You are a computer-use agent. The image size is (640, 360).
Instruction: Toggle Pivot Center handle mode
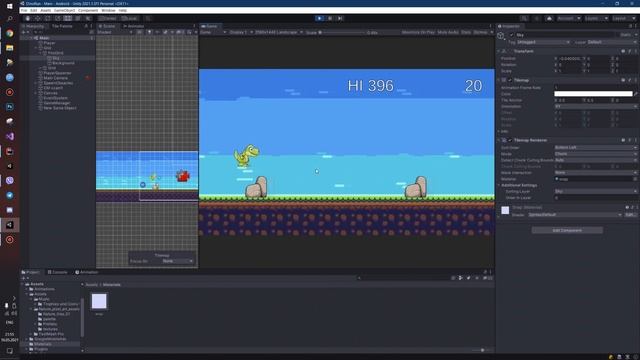click(x=107, y=18)
